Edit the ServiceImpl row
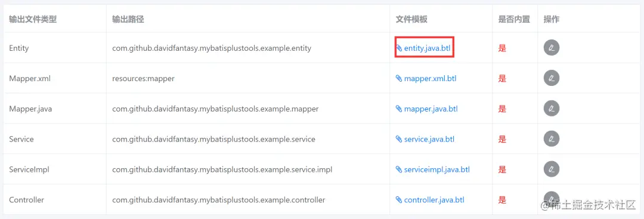Screen dimensions: 644x219 pos(552,169)
